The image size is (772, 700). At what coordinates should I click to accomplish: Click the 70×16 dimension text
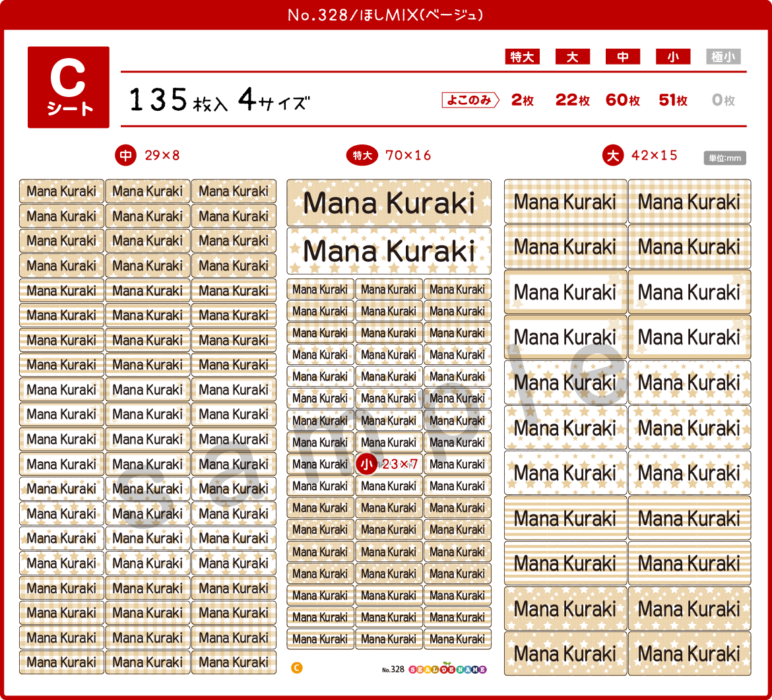[408, 156]
